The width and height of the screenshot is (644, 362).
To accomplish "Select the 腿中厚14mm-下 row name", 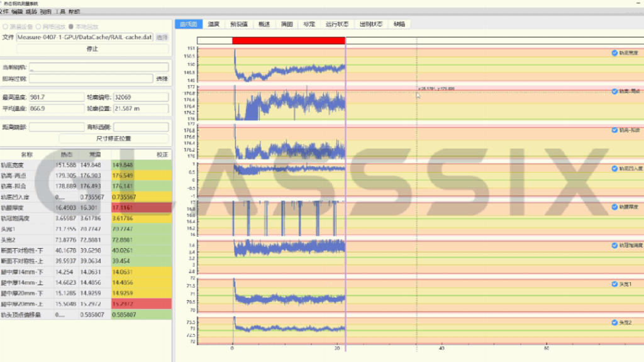I will (x=22, y=272).
